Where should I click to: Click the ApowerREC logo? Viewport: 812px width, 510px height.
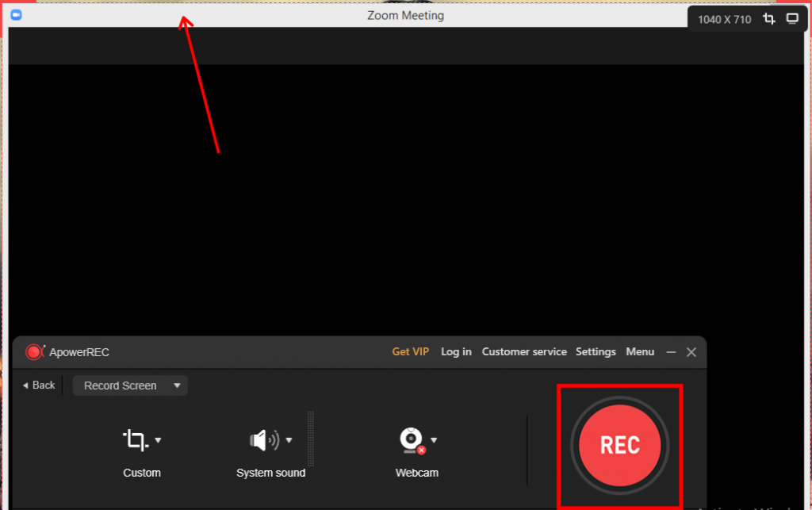tap(33, 351)
